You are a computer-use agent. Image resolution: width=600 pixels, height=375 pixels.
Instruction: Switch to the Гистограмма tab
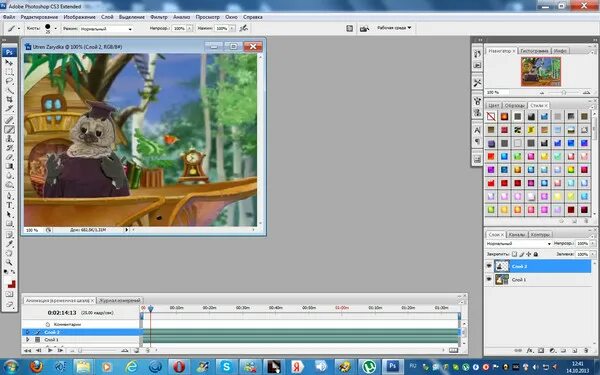(x=534, y=51)
